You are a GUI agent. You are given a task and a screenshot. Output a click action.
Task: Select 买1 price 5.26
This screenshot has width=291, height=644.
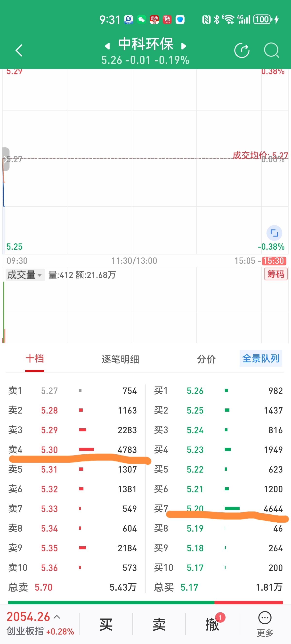[195, 390]
